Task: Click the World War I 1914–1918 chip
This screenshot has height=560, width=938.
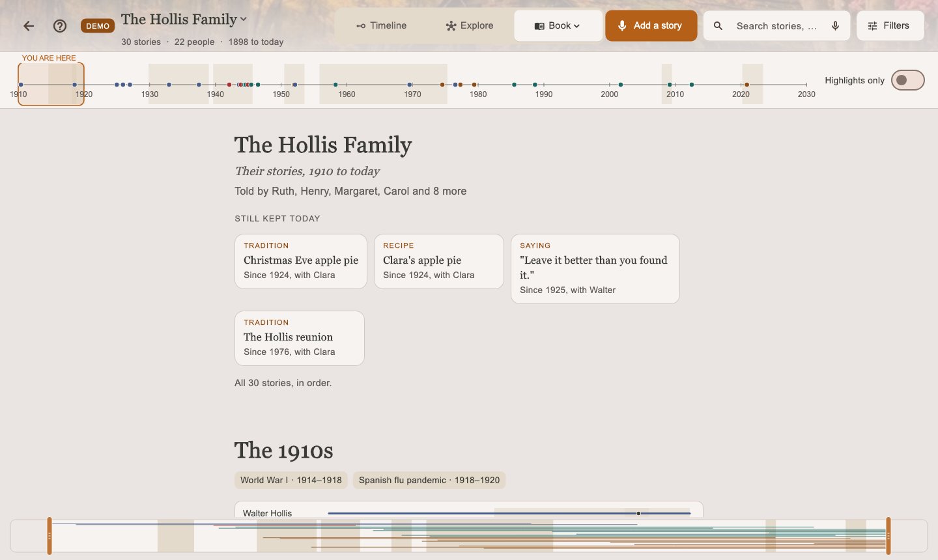Action: (x=291, y=481)
